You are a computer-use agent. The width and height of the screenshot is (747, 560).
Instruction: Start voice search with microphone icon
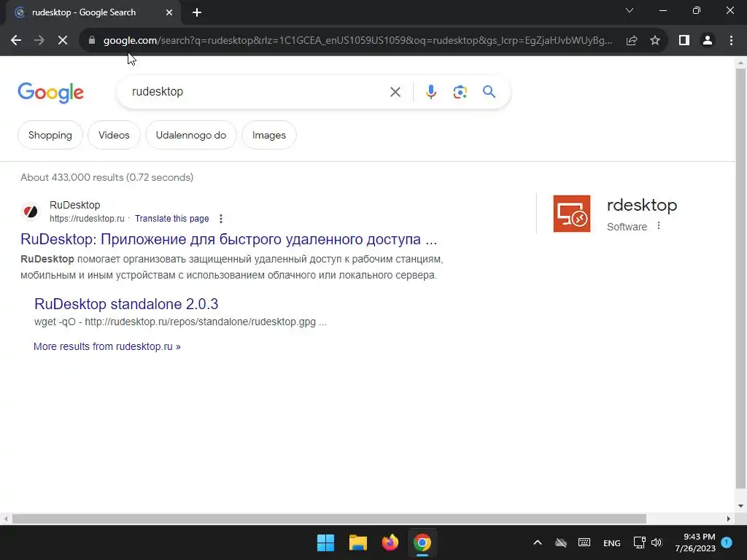(x=430, y=92)
